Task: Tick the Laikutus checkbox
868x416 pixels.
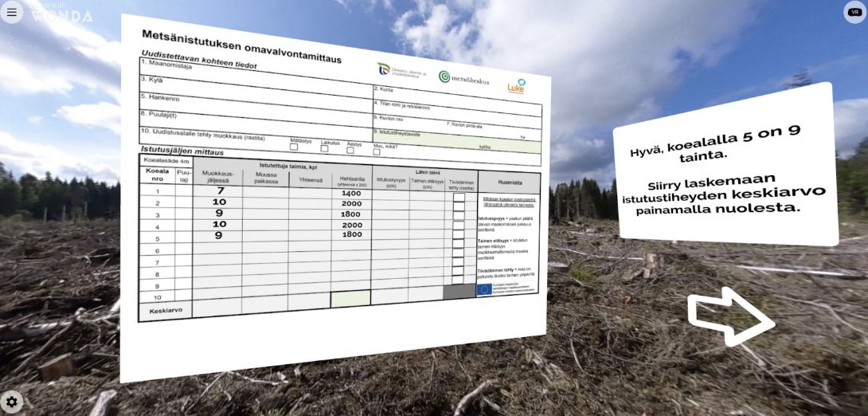Action: [324, 148]
